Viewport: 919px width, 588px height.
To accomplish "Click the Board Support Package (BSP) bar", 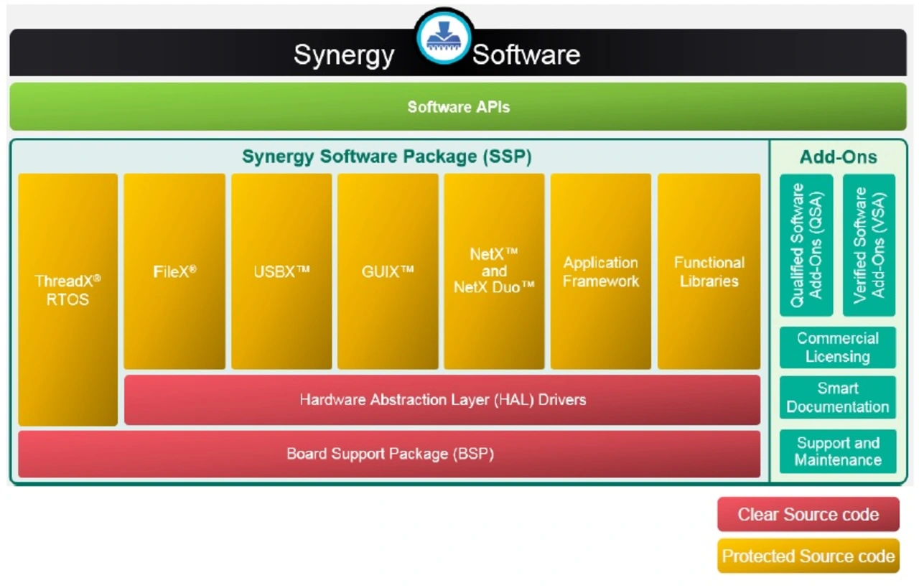I will [389, 454].
